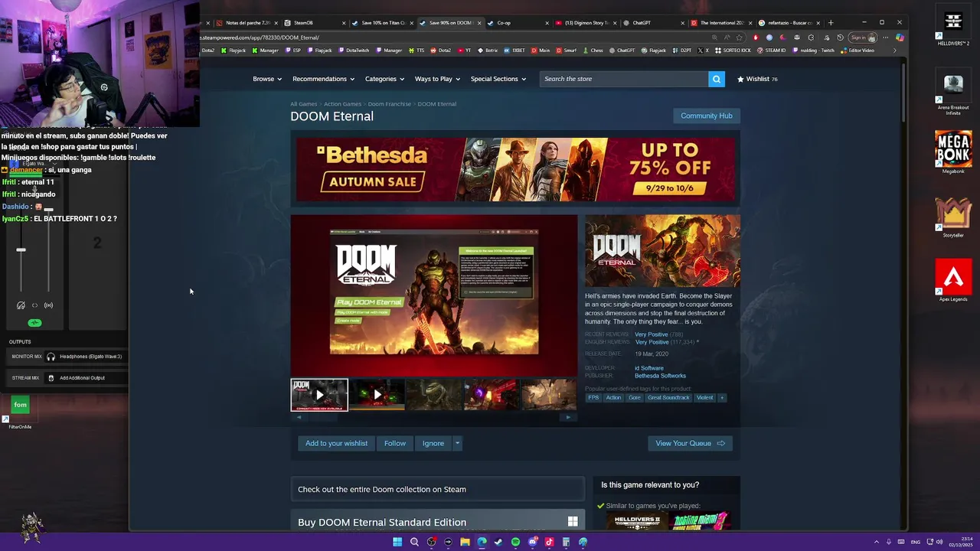The height and width of the screenshot is (551, 980).
Task: Open browser new tab plus button
Action: (x=831, y=23)
